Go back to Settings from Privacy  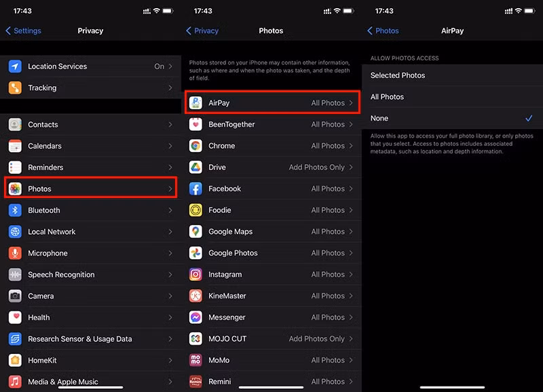point(24,31)
